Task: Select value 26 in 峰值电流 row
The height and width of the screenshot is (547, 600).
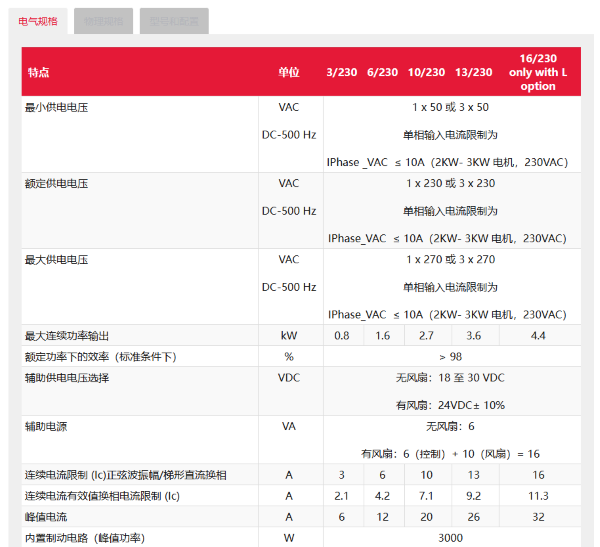Action: pos(474,517)
